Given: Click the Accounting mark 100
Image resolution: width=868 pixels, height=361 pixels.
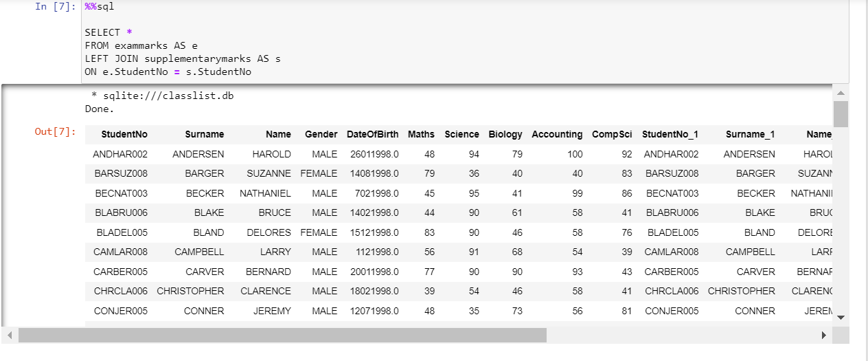Looking at the screenshot, I should [x=575, y=154].
